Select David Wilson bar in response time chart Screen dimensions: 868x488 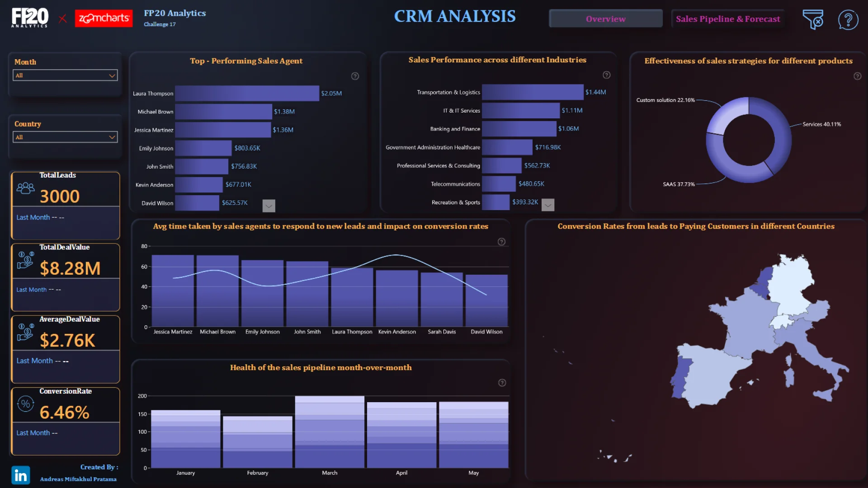(x=486, y=300)
